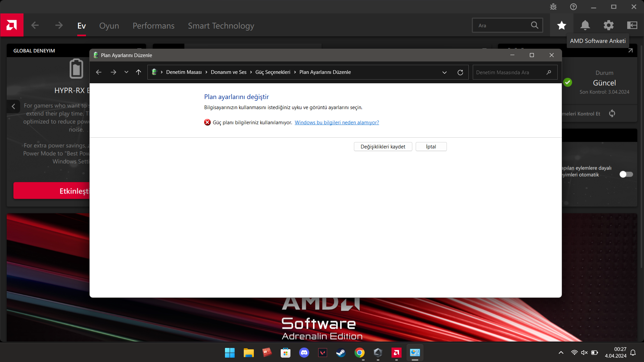Show hidden system tray icons
The height and width of the screenshot is (362, 644).
tap(561, 353)
